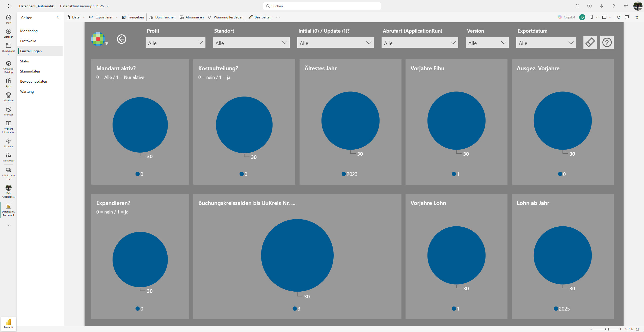Open the settings gear

[589, 6]
